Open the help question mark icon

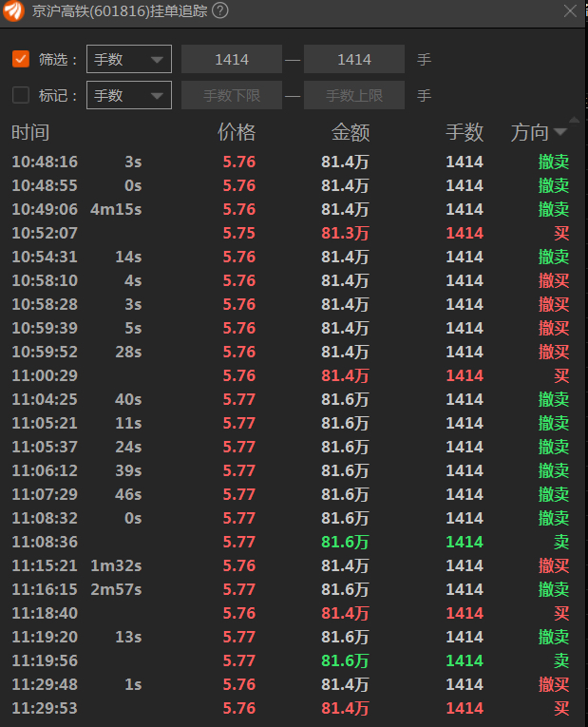point(220,10)
